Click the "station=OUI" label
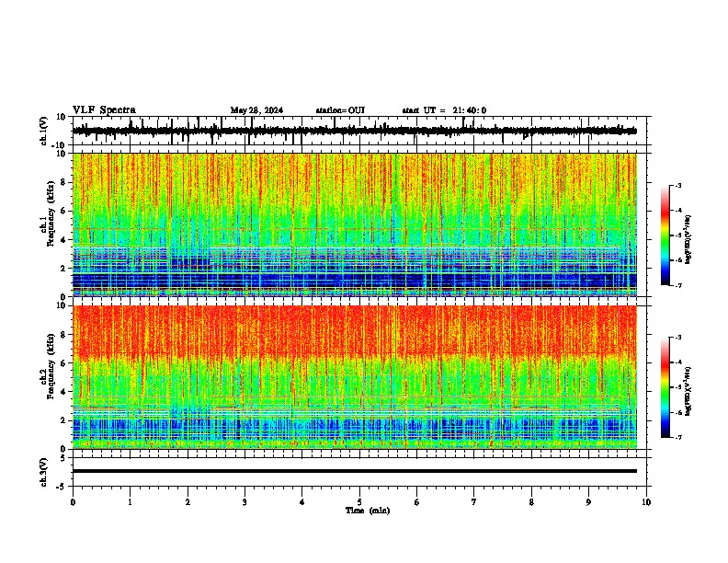The width and height of the screenshot is (728, 563). (x=340, y=110)
